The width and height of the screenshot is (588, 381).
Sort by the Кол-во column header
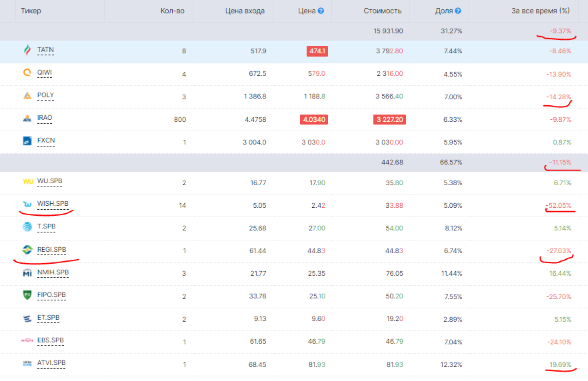(173, 11)
